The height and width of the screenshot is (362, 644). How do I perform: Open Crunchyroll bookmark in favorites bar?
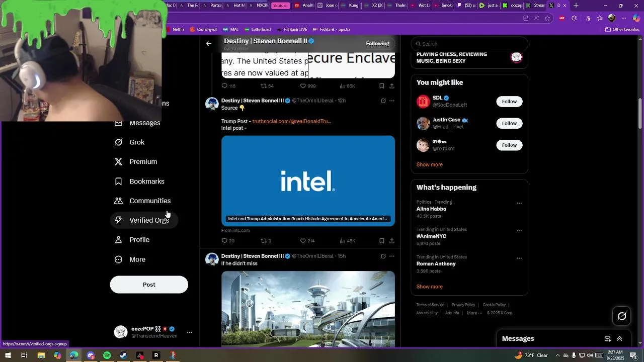(x=204, y=30)
